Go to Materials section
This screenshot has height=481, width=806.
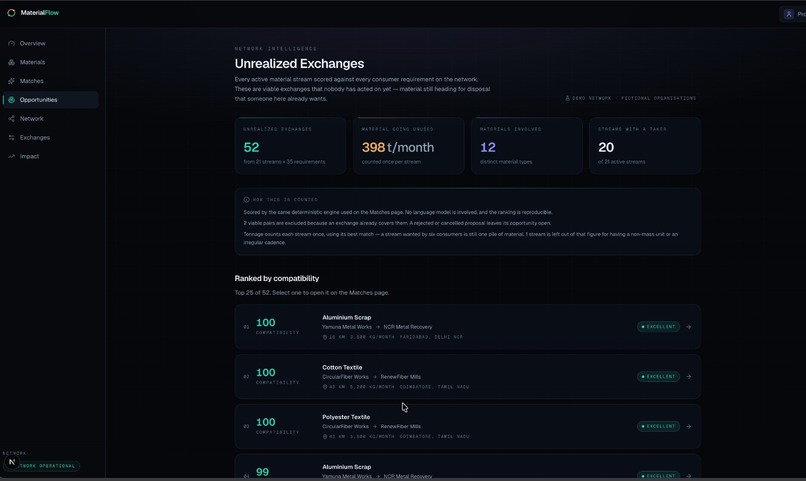[50, 62]
